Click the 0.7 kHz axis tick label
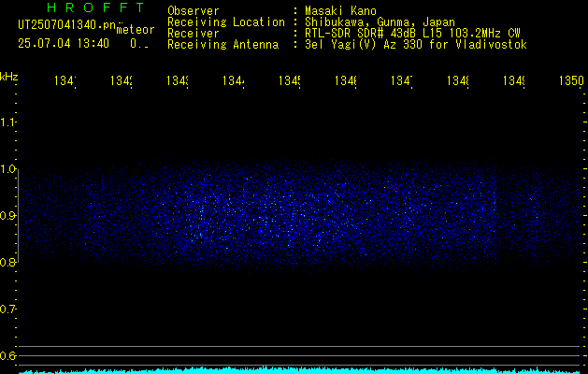Viewport: 588px width, 374px height. [8, 309]
